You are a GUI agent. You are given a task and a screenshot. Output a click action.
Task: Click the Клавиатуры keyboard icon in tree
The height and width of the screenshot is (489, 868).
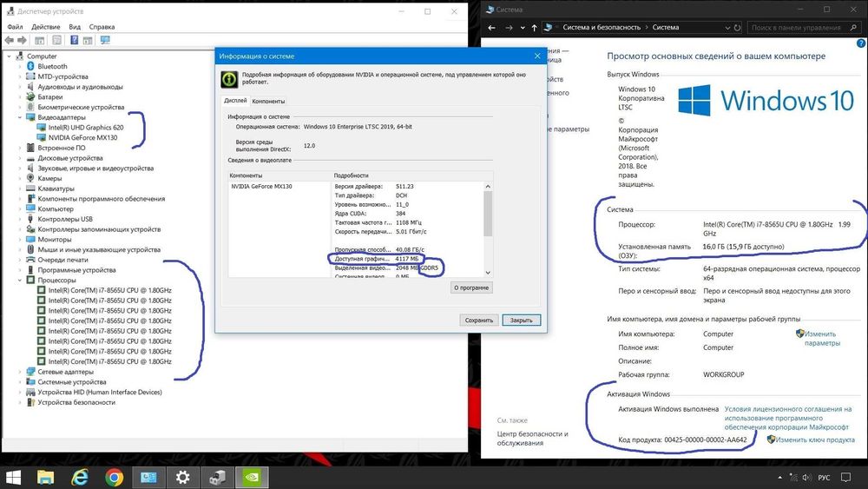click(x=31, y=188)
